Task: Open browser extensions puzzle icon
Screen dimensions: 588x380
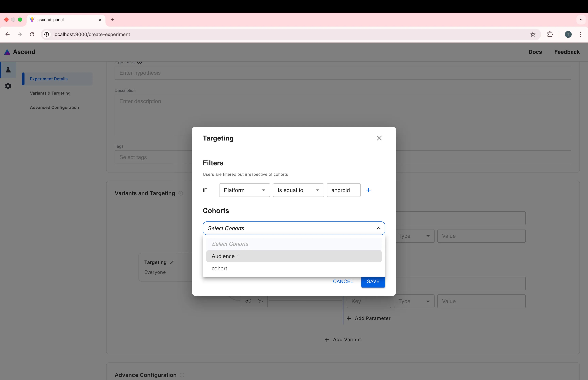Action: 550,34
